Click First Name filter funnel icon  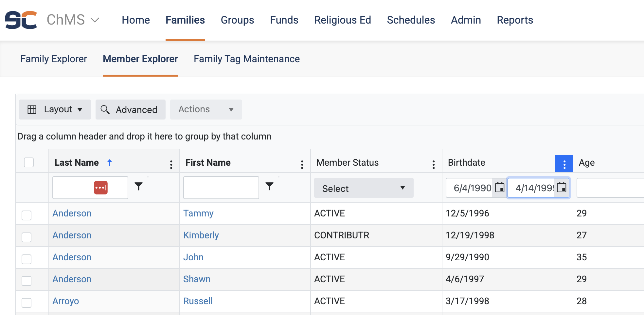point(269,186)
